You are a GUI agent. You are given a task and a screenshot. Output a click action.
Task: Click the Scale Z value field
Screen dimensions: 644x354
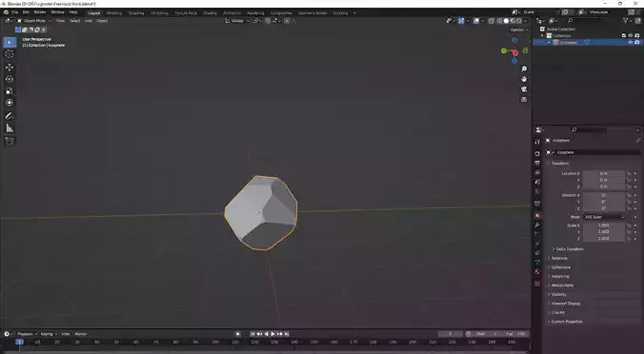[603, 238]
